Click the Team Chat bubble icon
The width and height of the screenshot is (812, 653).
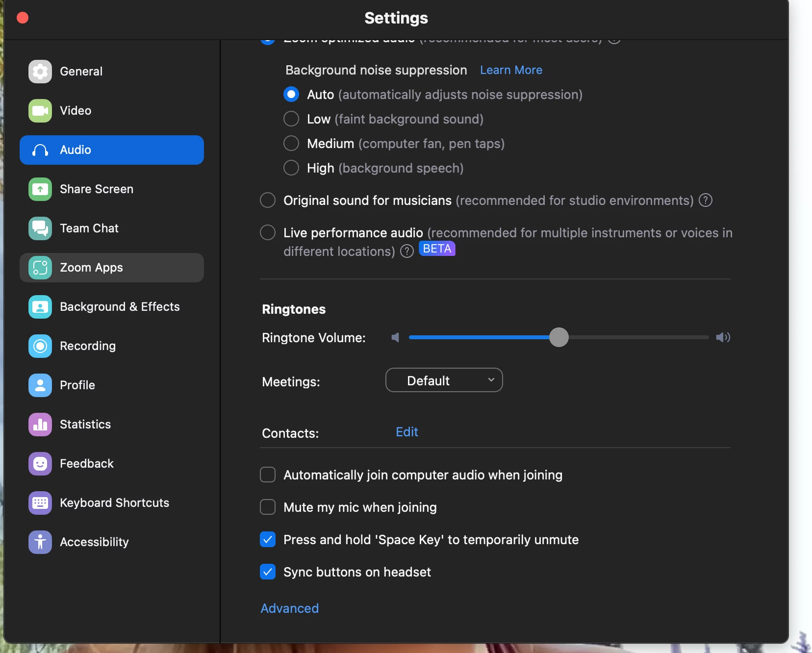pyautogui.click(x=40, y=228)
